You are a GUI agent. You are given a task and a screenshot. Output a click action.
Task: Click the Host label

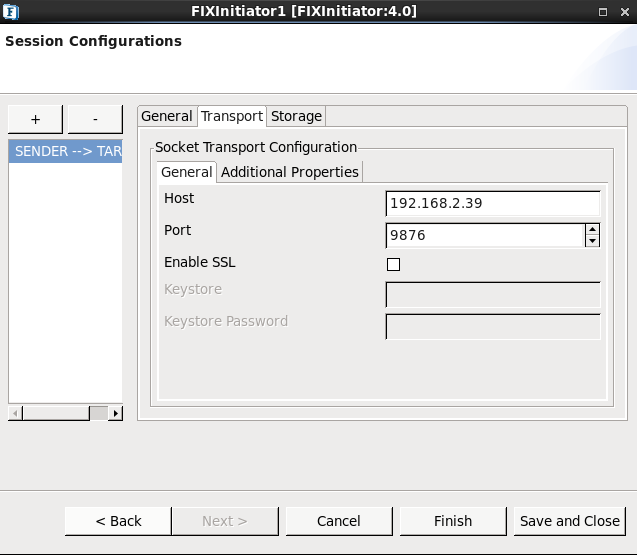coord(179,198)
